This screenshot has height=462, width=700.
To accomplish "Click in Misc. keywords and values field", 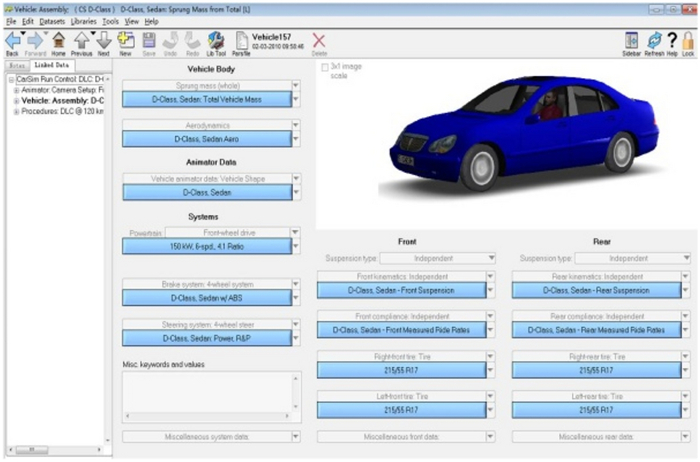I will point(208,392).
